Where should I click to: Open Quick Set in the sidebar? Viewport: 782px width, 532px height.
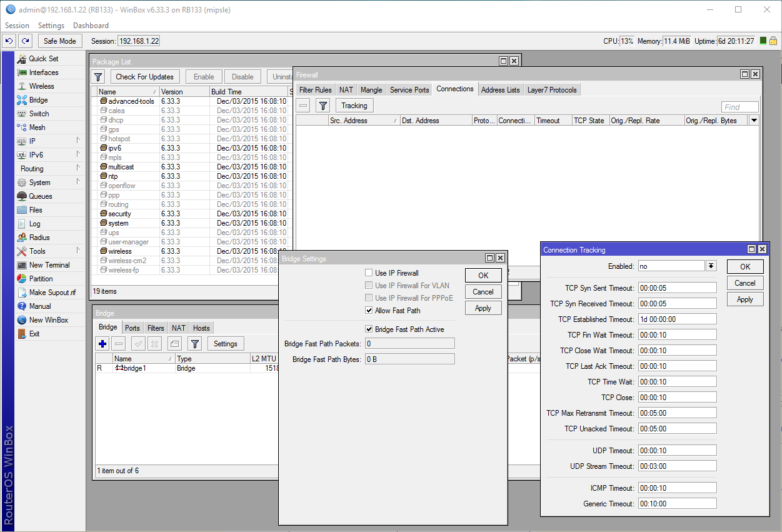(x=43, y=59)
